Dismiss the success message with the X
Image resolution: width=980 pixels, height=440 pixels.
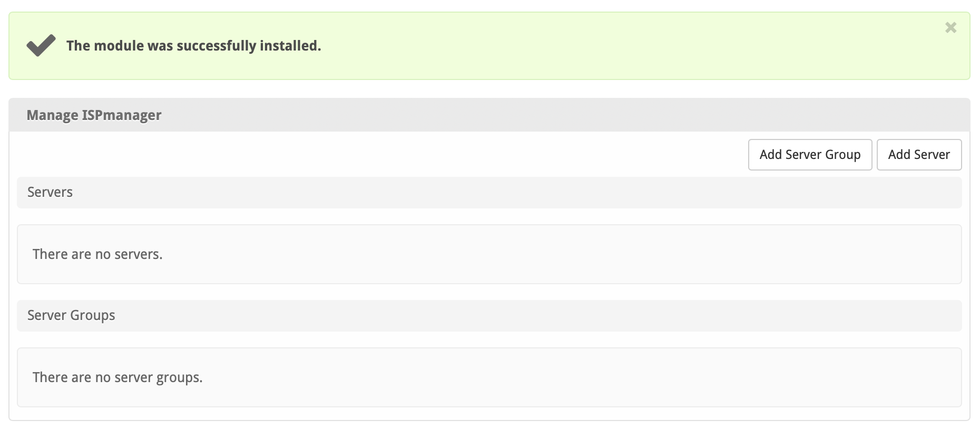coord(950,28)
